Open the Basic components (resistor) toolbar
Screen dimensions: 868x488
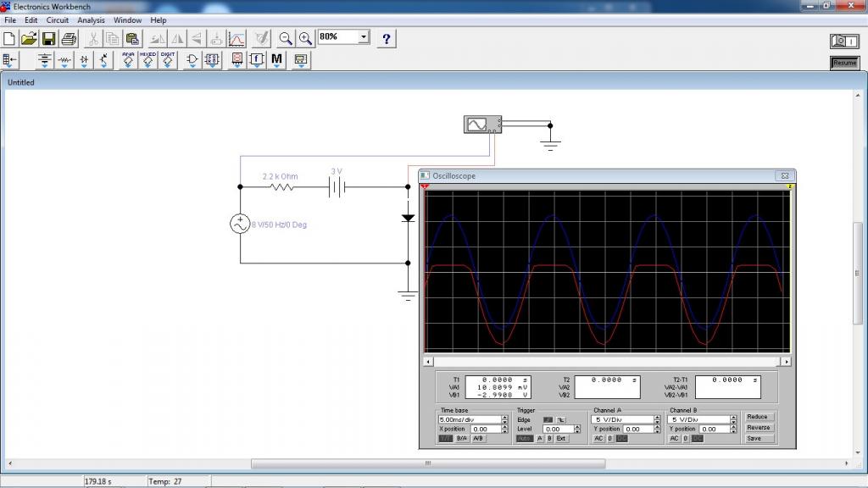[64, 60]
